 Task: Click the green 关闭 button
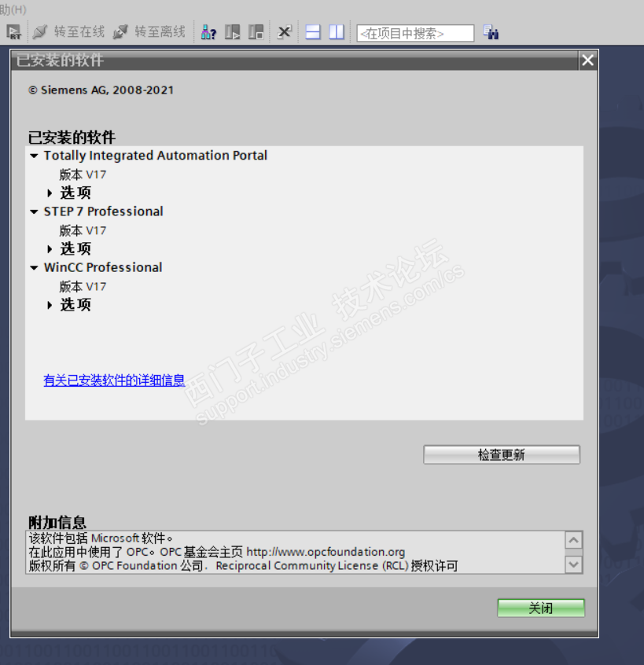541,608
